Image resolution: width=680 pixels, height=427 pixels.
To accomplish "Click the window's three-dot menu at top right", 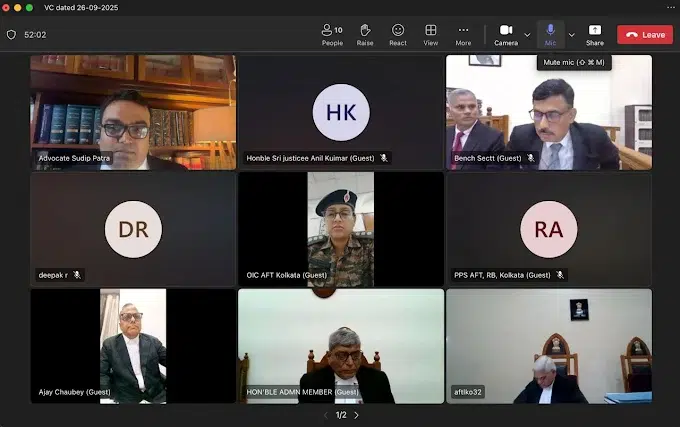I will 669,8.
